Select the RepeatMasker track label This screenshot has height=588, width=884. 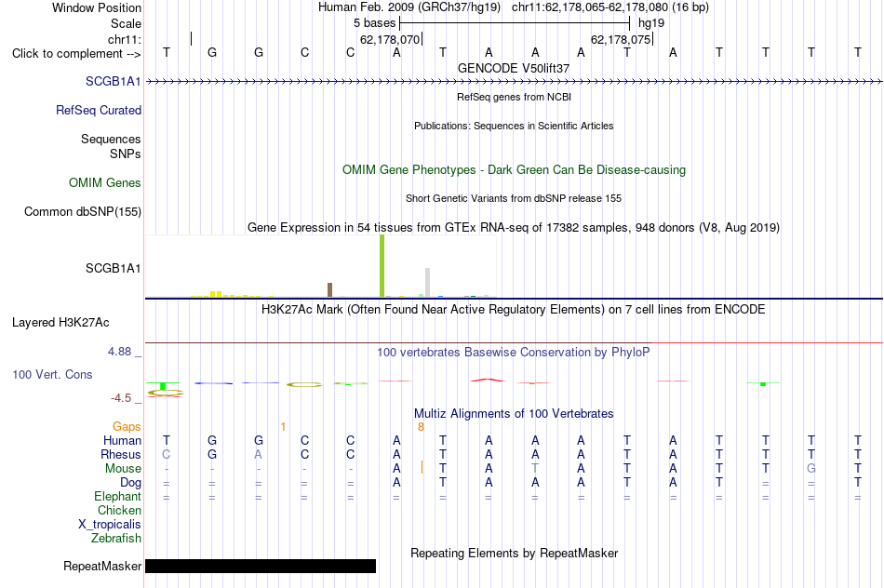coord(102,566)
